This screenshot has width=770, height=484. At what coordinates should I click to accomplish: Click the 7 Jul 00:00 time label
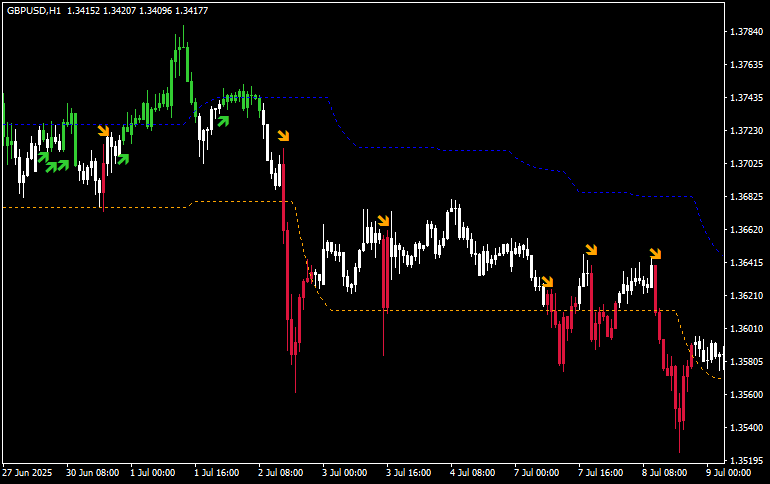click(536, 473)
